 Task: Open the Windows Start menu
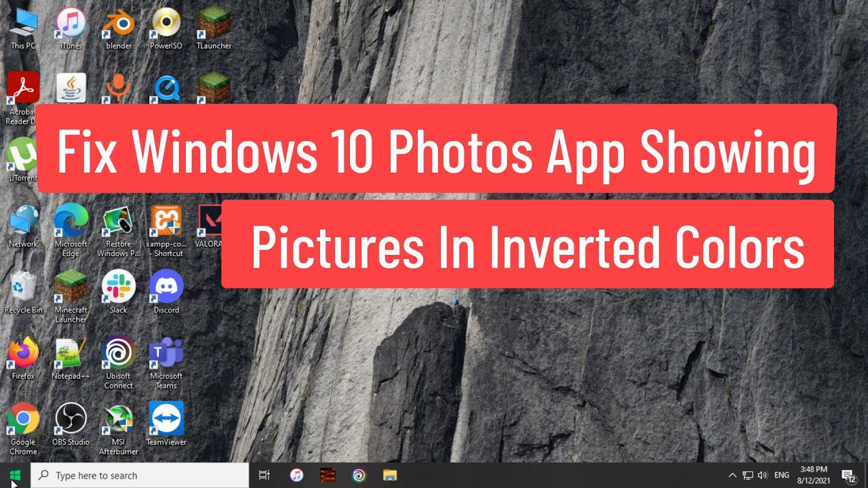16,475
